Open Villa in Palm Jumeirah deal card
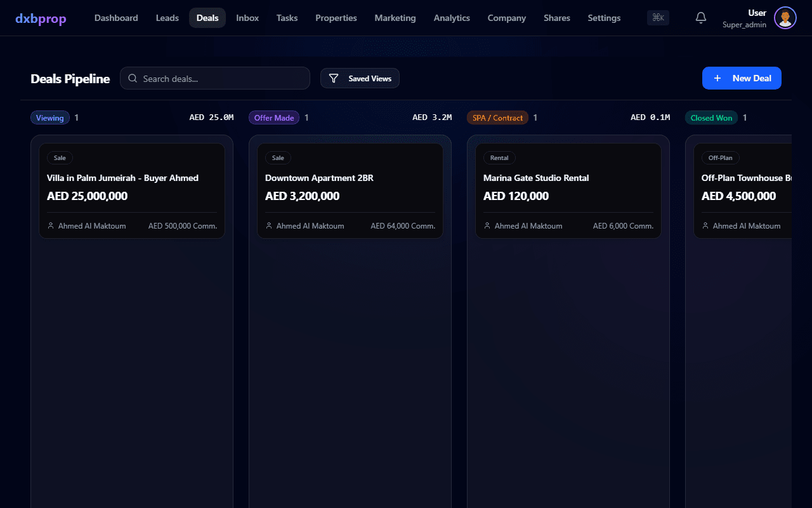 (x=132, y=191)
